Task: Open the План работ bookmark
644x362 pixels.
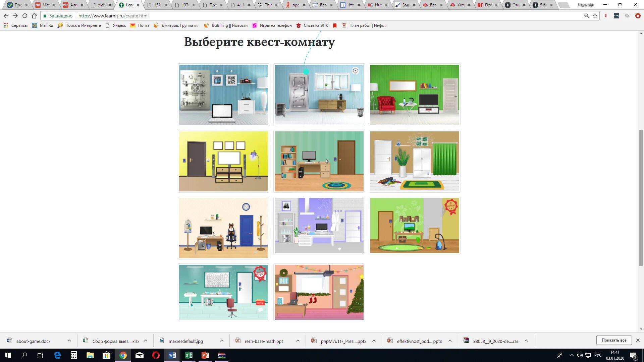Action: pos(364,25)
